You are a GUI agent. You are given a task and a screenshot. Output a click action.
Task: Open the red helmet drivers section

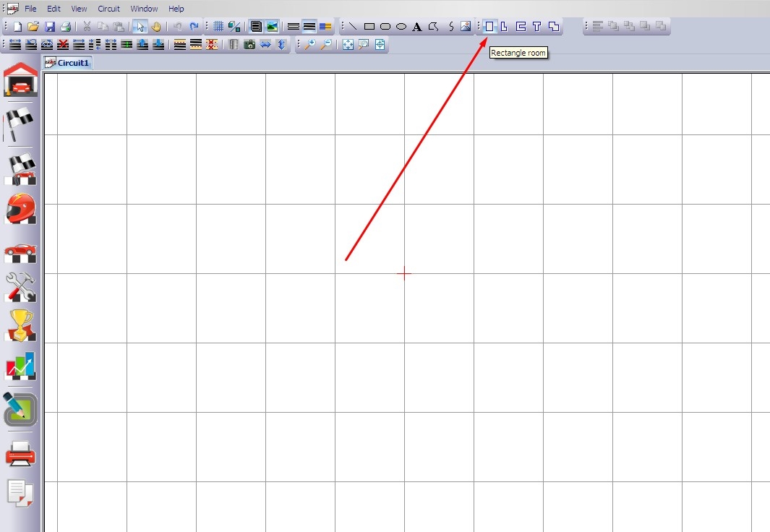(x=20, y=209)
